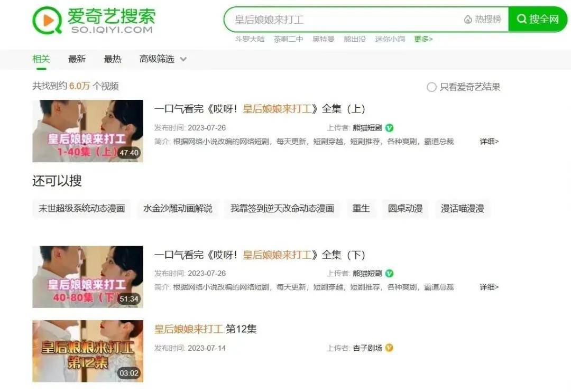Switch to the 最新 tab
This screenshot has height=392, width=571.
coord(77,59)
